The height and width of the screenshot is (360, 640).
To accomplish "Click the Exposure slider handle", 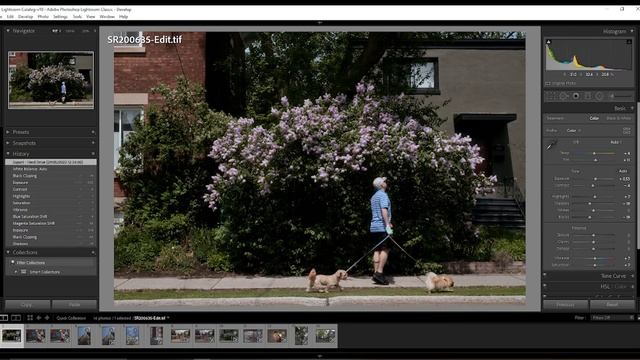I will (596, 179).
